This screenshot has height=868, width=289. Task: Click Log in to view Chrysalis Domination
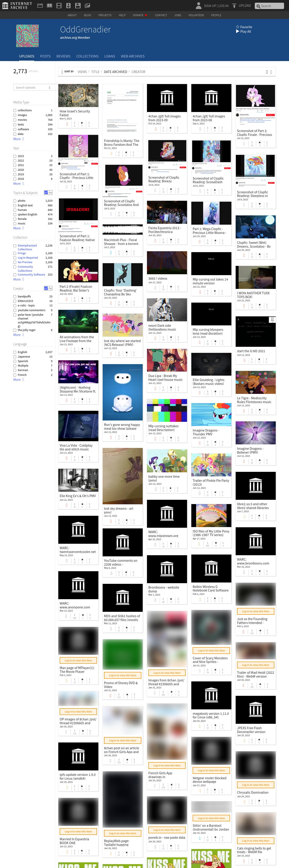[x=256, y=785]
